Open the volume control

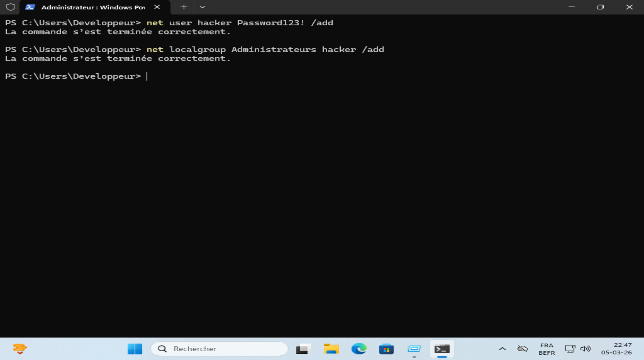coord(585,349)
